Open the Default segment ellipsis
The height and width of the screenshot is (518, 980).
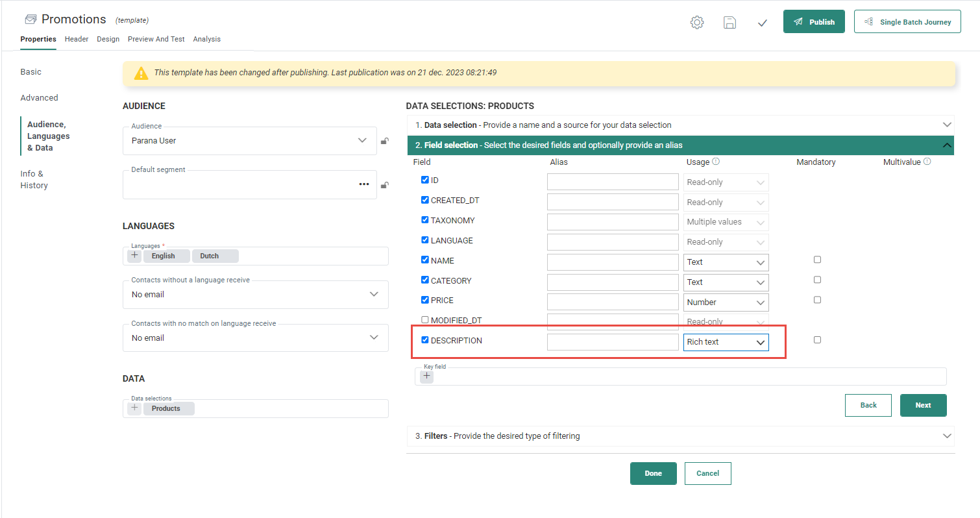point(363,184)
